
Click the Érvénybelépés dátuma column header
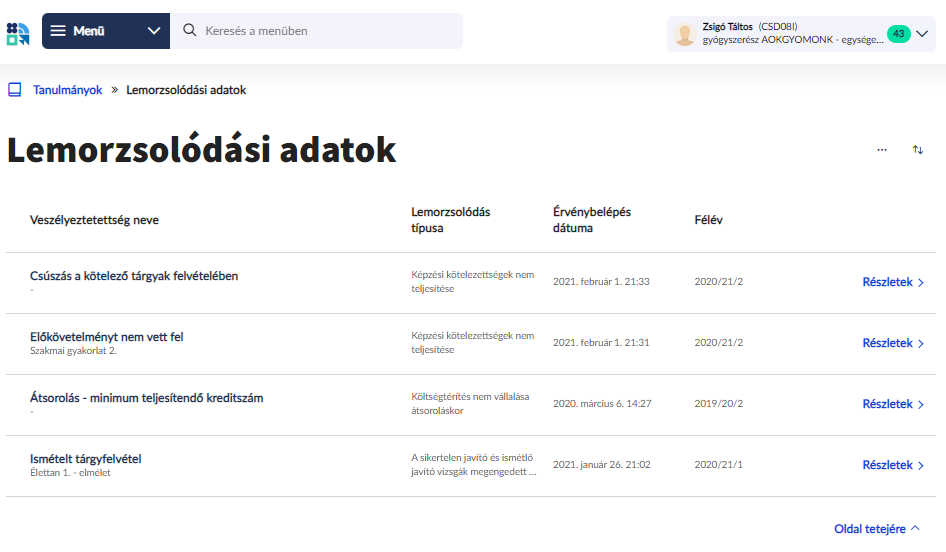click(592, 220)
